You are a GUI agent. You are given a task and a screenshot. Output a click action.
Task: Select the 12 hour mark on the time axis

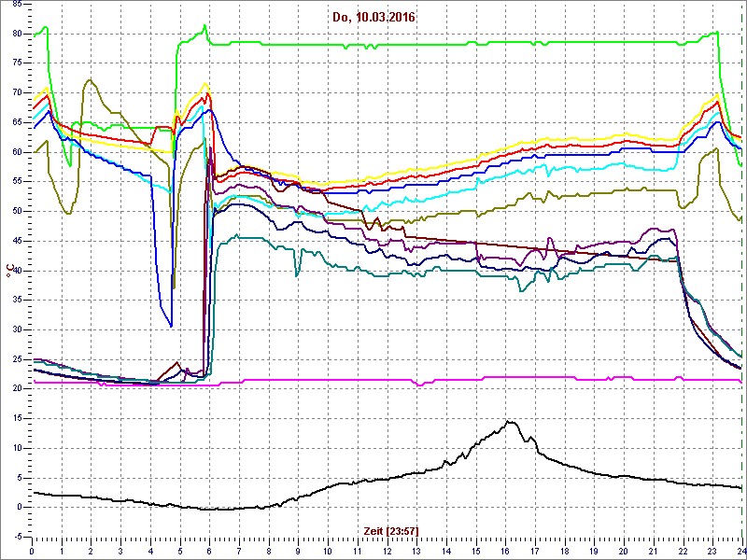[387, 550]
